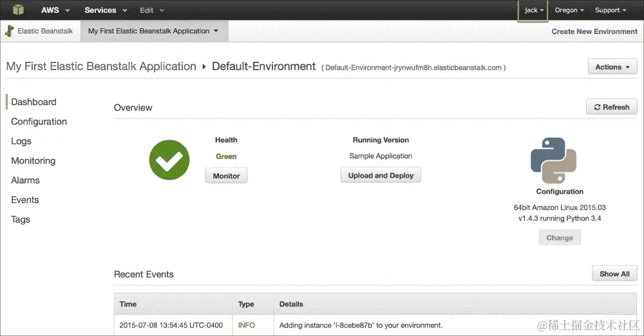Click the Monitor button under Health

click(x=226, y=176)
